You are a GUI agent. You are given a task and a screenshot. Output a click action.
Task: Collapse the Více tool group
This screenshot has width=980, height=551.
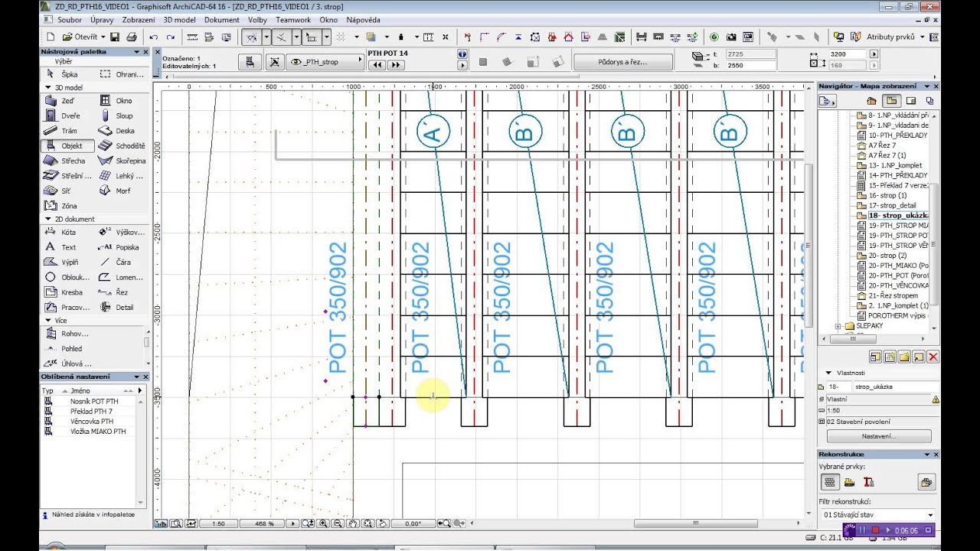point(47,320)
